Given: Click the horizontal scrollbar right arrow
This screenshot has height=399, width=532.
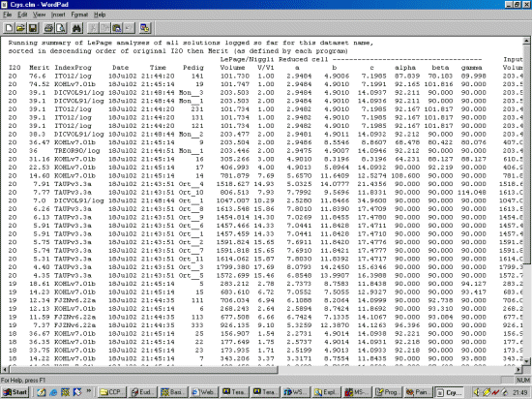Looking at the screenshot, I should coord(519,369).
